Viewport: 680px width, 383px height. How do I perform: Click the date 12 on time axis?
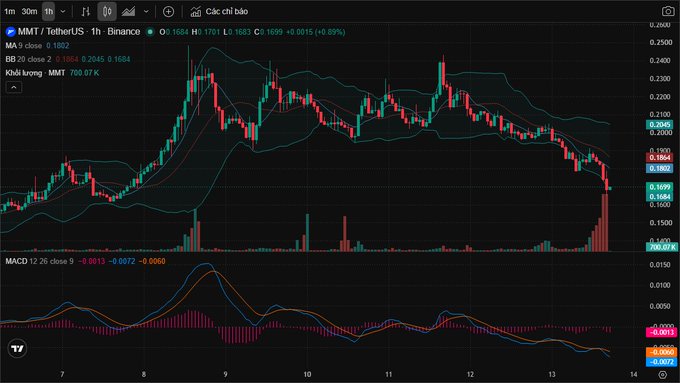pyautogui.click(x=471, y=374)
